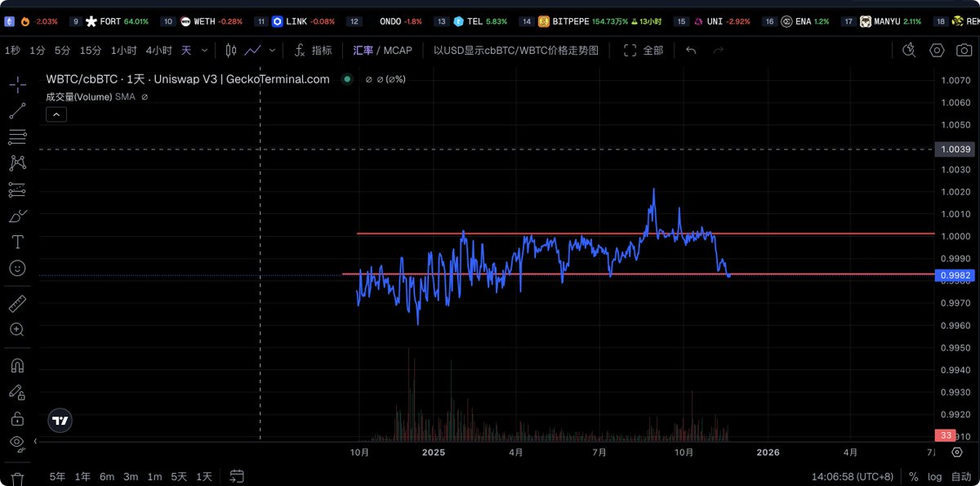The height and width of the screenshot is (486, 980).
Task: Select the ruler measure tool
Action: click(17, 304)
